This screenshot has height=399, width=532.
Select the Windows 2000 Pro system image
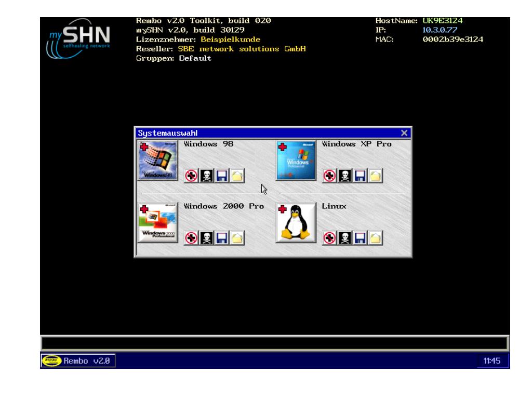coord(158,222)
